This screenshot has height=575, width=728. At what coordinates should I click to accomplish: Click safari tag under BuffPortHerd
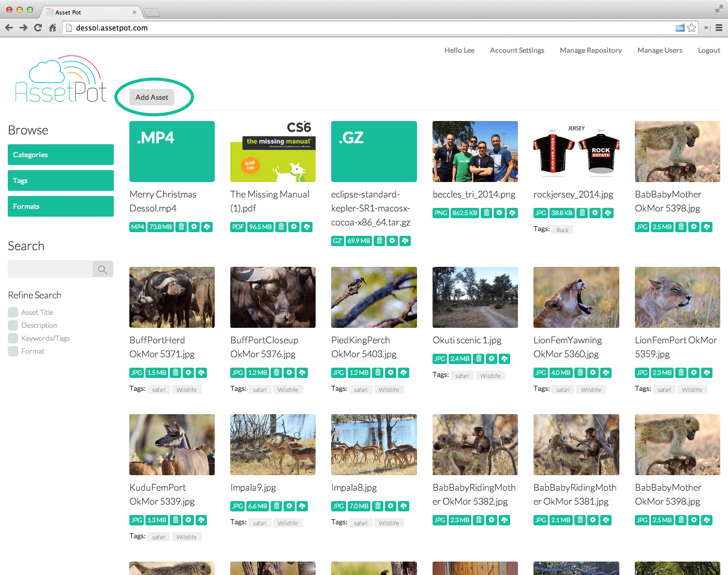click(x=159, y=390)
